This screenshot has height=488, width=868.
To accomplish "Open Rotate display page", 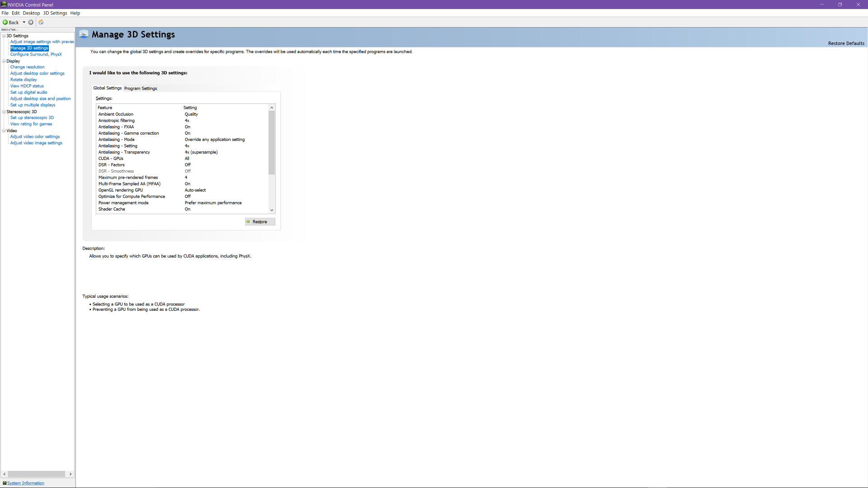I will coord(24,80).
